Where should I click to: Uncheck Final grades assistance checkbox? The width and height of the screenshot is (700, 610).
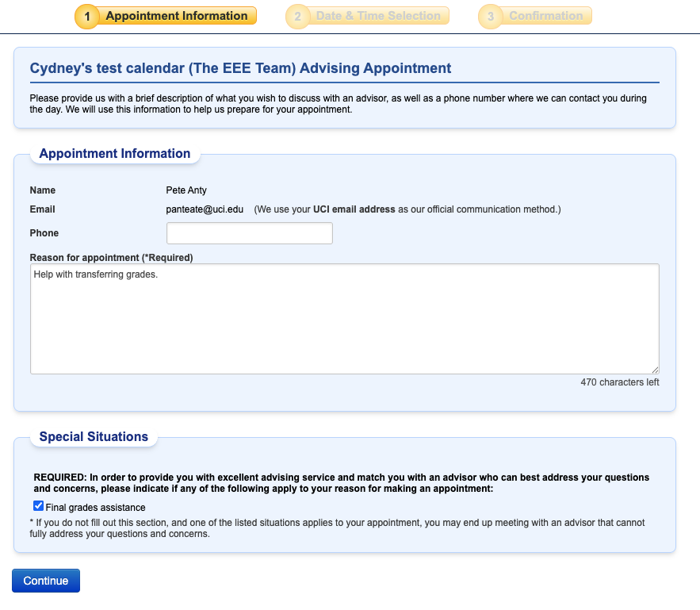[x=38, y=506]
